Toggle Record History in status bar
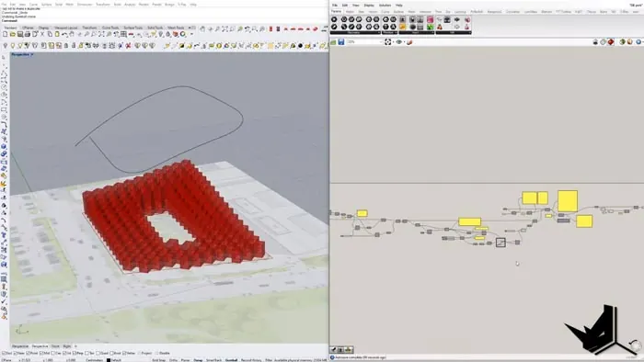Viewport: 644px width, 362px height. tap(251, 360)
